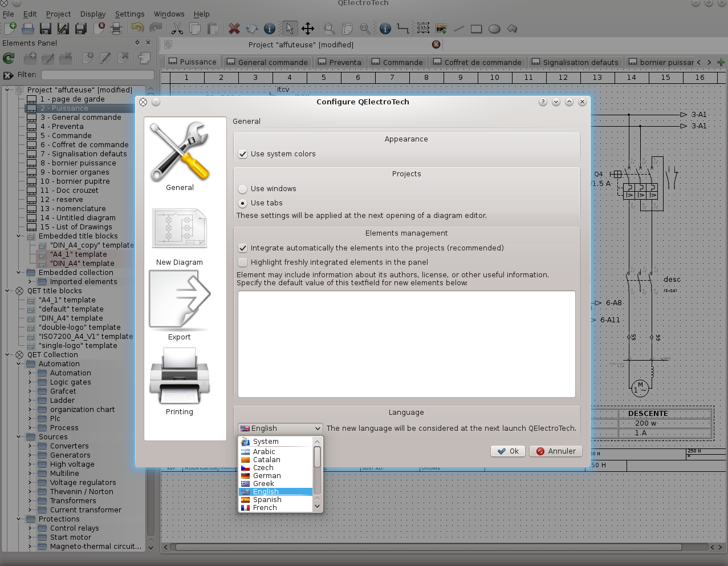Enable Highlight freshly integrated elements checkbox

[x=243, y=262]
